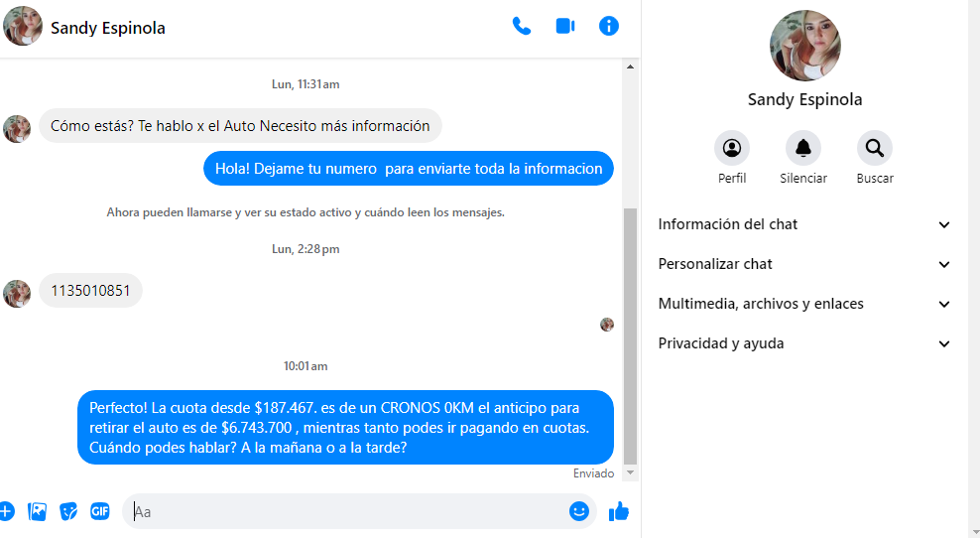Open more actions plus icon

[x=6, y=511]
